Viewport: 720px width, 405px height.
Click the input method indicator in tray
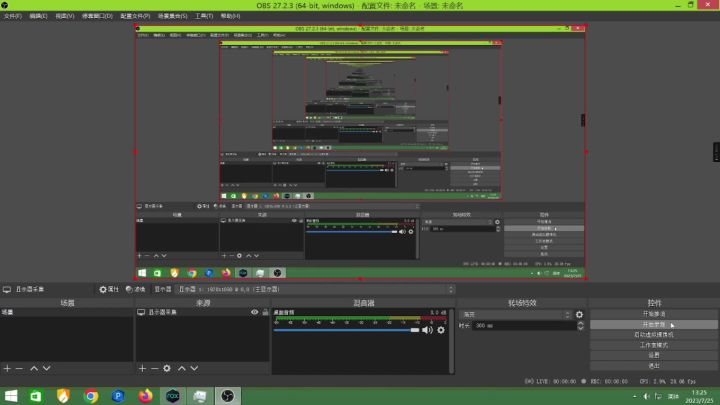(x=673, y=396)
